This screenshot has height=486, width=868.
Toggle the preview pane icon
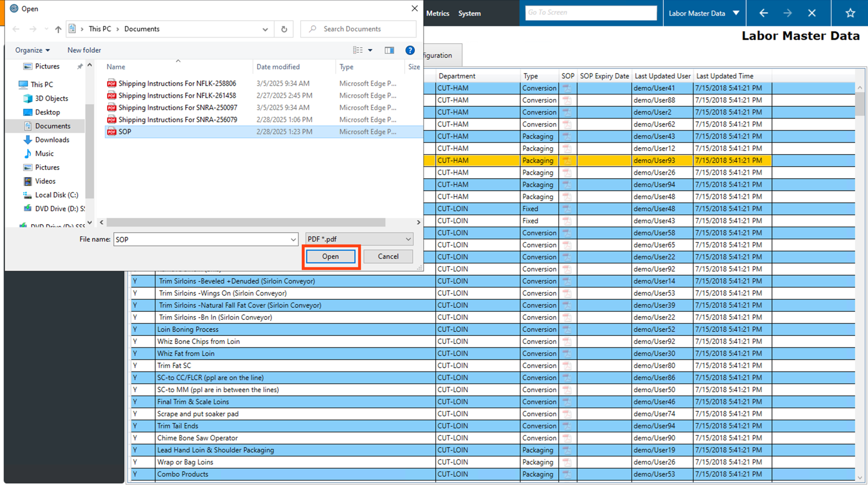click(x=389, y=50)
